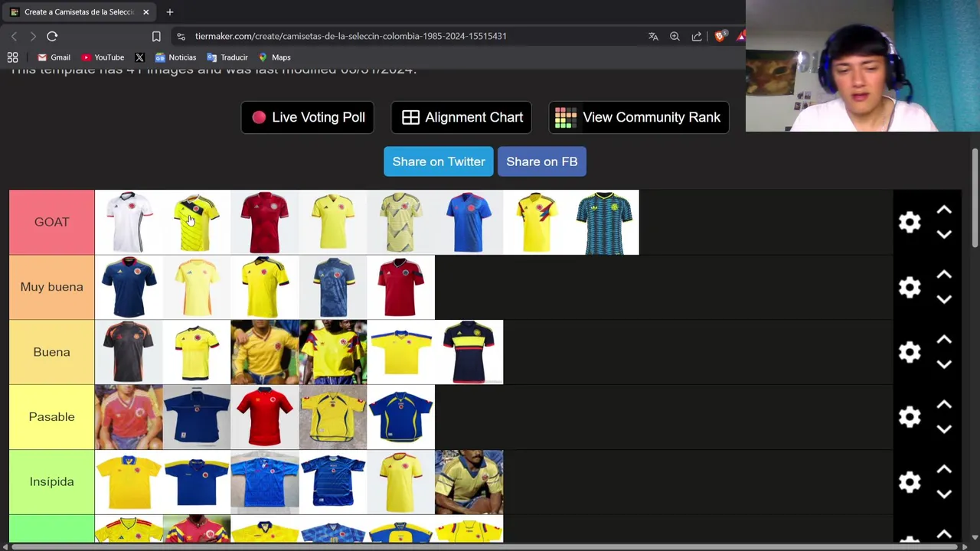Screen dimensions: 980x551
Task: Click the share icon in address bar
Action: pos(697,36)
